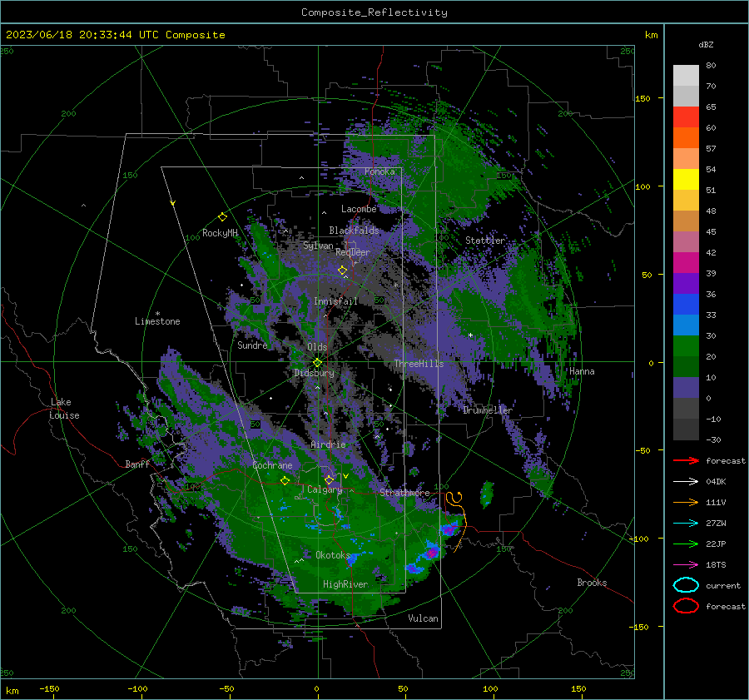Click the Strathmore label

point(404,493)
